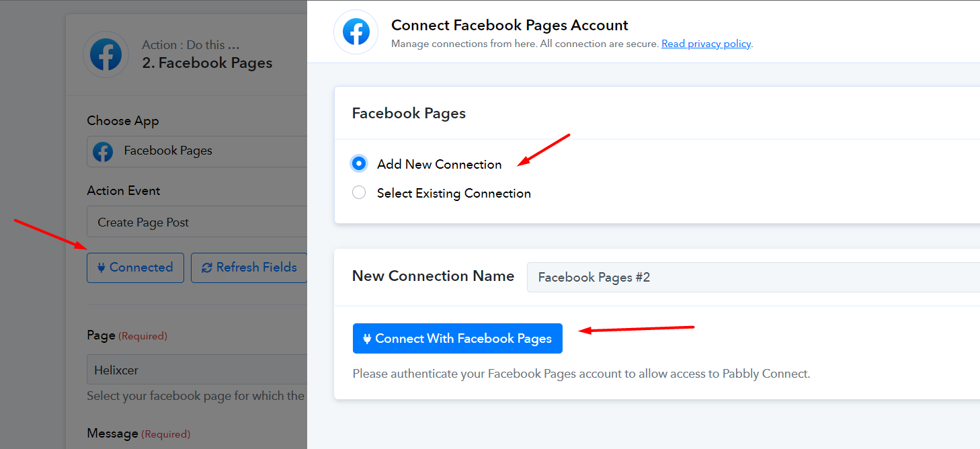980x449 pixels.
Task: Click the plug icon on Connect With Facebook Pages
Action: 367,339
